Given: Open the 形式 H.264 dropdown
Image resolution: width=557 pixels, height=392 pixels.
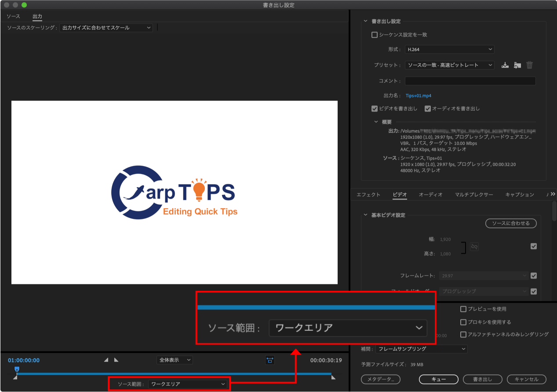Looking at the screenshot, I should point(450,50).
